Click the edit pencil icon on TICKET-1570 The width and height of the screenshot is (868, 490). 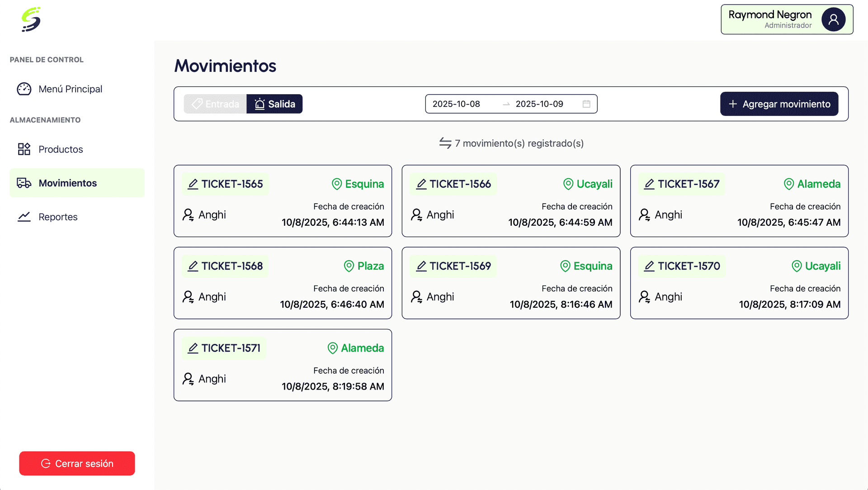(649, 266)
